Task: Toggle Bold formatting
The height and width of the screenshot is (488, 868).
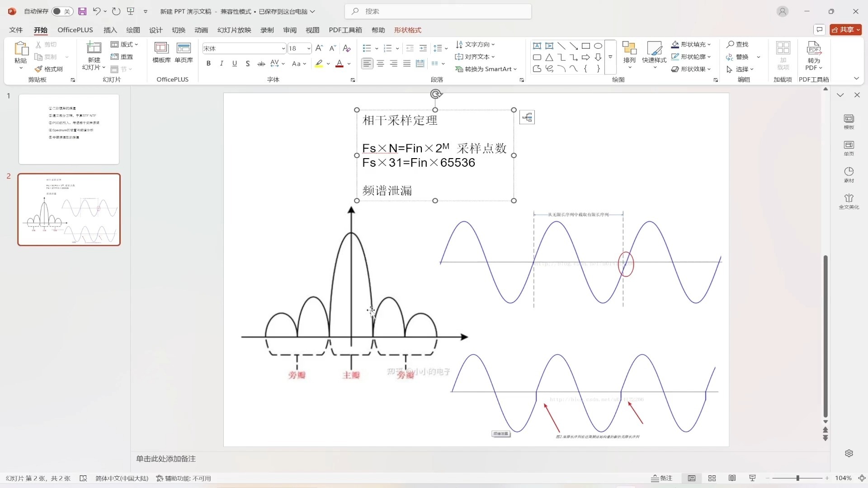Action: [208, 64]
